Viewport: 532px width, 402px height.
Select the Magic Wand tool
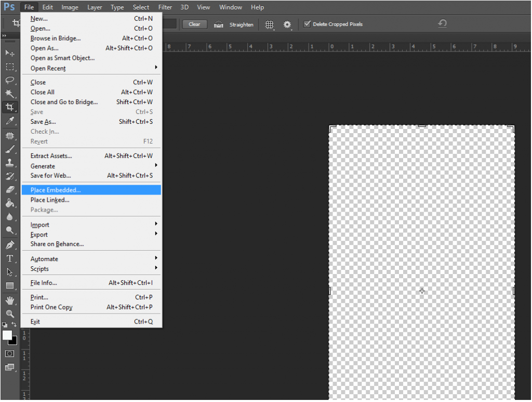pos(10,94)
